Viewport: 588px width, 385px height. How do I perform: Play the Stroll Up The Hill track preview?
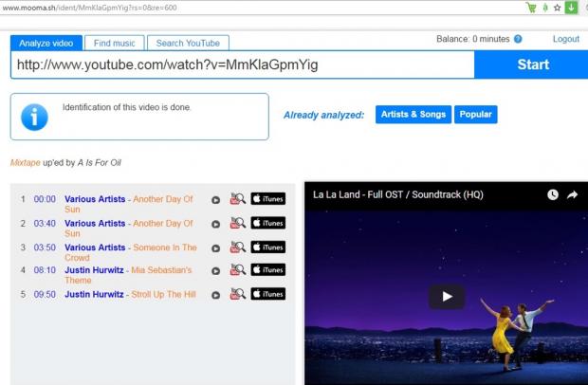[215, 295]
